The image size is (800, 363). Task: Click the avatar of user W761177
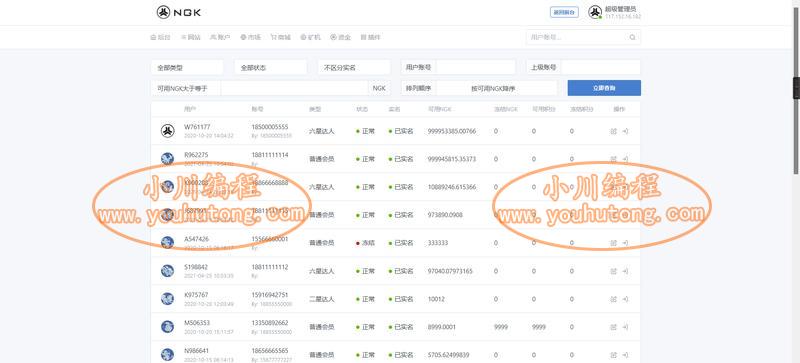point(167,131)
